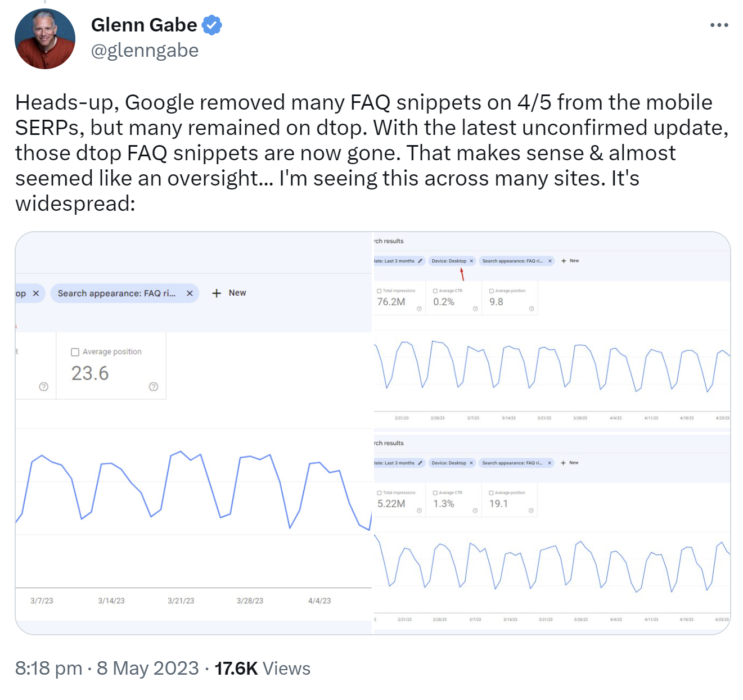Click the help icon beside Average CTR 1.3%
The height and width of the screenshot is (700, 743).
point(475,509)
